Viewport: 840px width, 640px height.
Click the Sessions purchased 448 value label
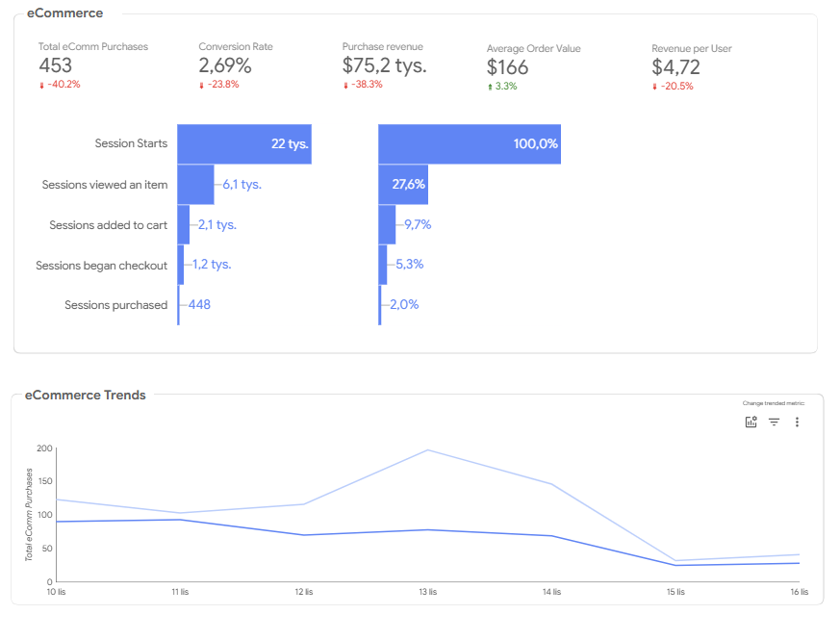199,304
